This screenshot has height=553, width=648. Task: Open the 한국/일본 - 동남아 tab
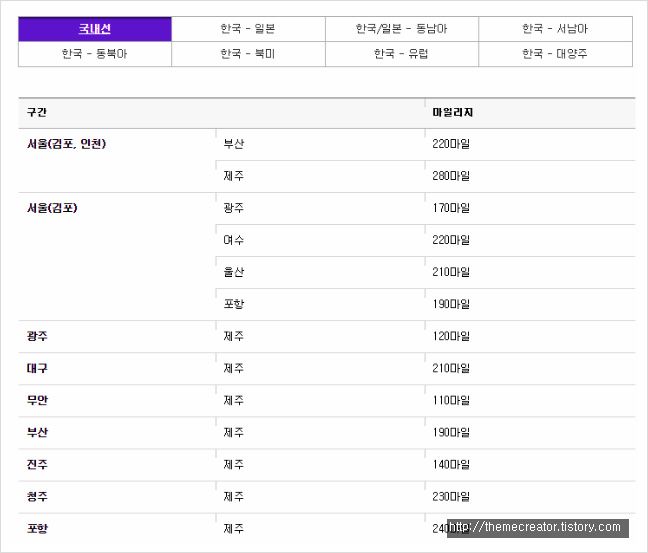pos(402,29)
